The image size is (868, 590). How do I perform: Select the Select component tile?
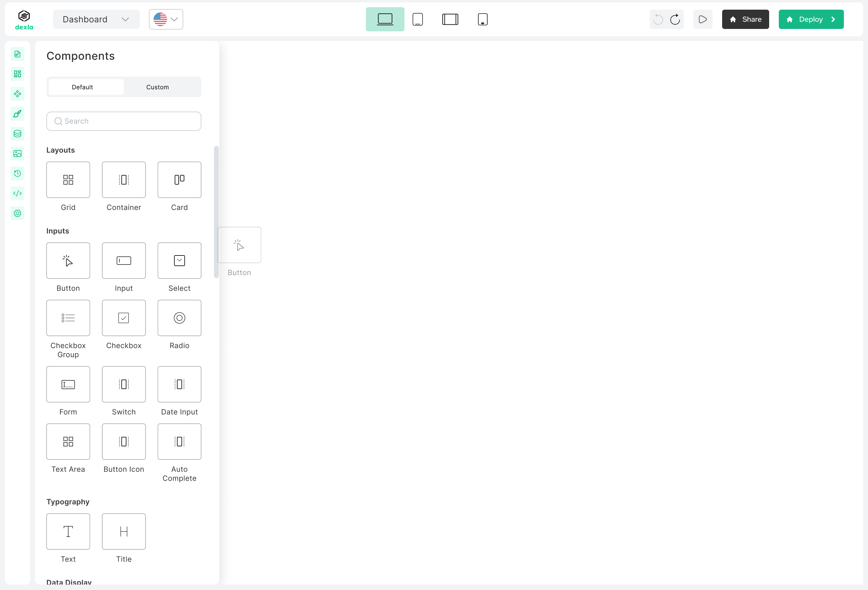[179, 261]
